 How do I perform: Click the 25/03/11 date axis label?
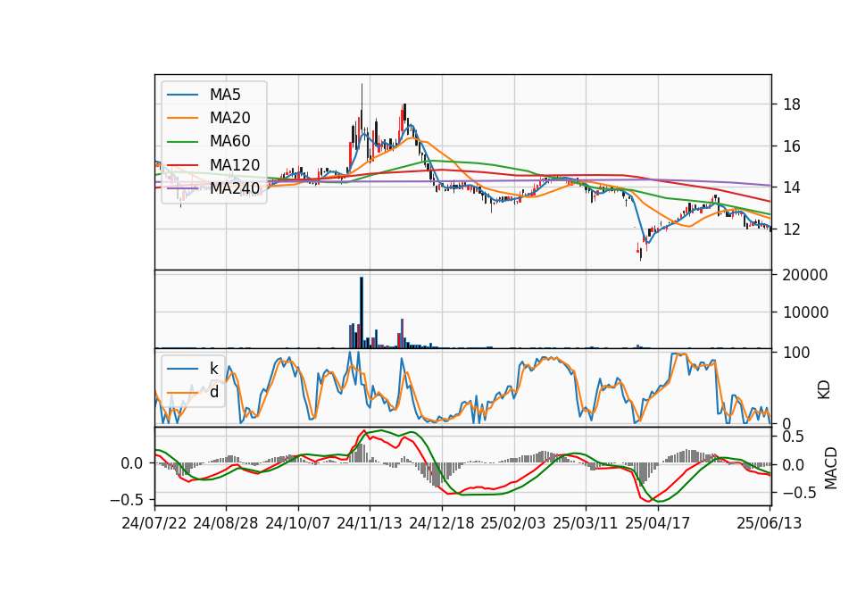pos(586,523)
